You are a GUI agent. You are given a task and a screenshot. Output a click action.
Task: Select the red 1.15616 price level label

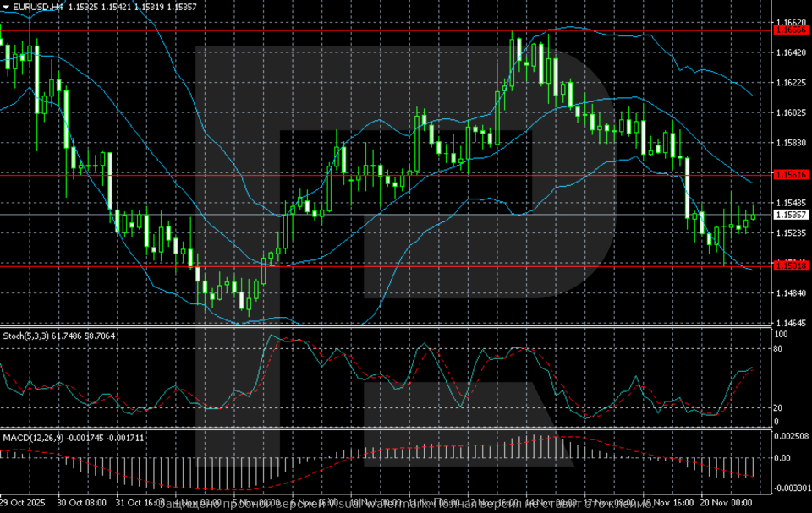790,174
